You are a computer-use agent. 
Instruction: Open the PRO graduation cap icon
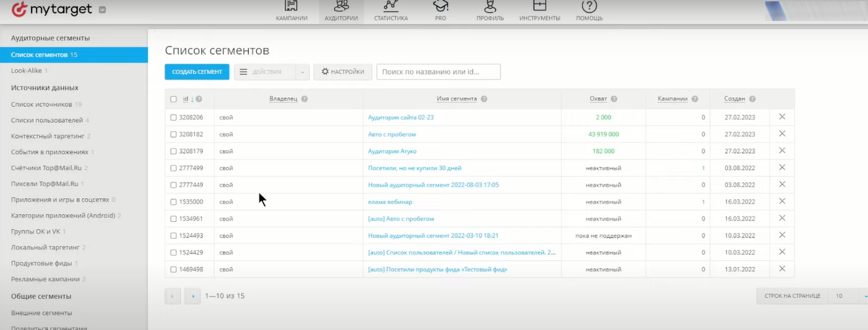pyautogui.click(x=440, y=6)
